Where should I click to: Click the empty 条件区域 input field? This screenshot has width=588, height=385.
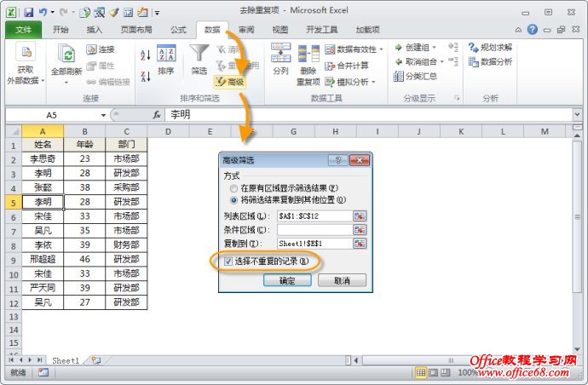(x=314, y=230)
